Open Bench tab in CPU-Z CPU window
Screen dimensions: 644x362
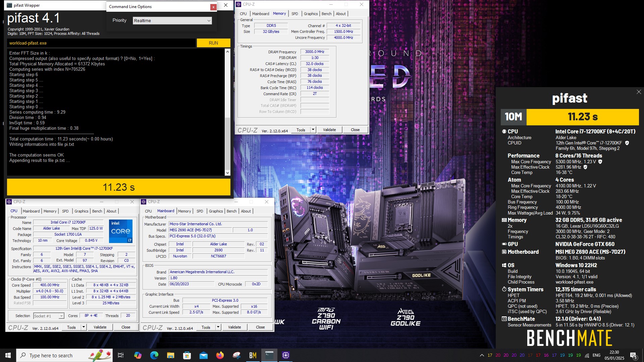[97, 211]
